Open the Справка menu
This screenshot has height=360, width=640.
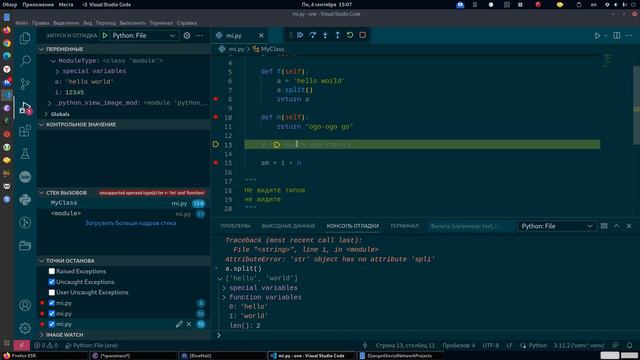click(x=187, y=23)
